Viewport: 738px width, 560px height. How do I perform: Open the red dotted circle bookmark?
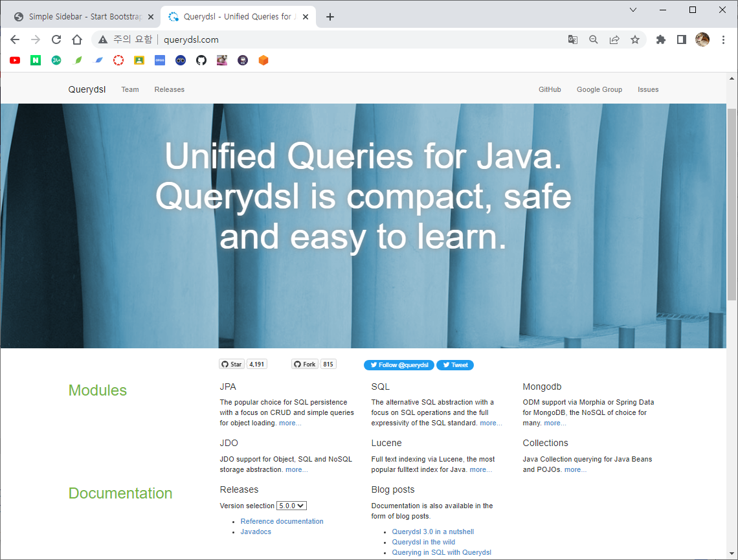pos(118,60)
